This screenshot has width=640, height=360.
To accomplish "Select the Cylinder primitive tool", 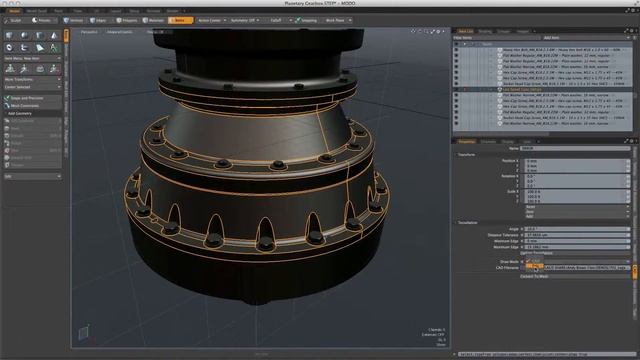I will click(39, 36).
